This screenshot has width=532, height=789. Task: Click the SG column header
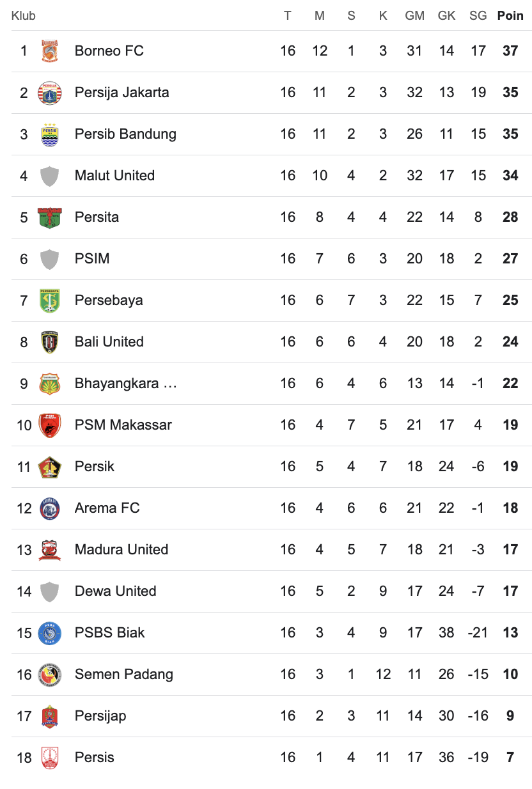click(x=478, y=16)
